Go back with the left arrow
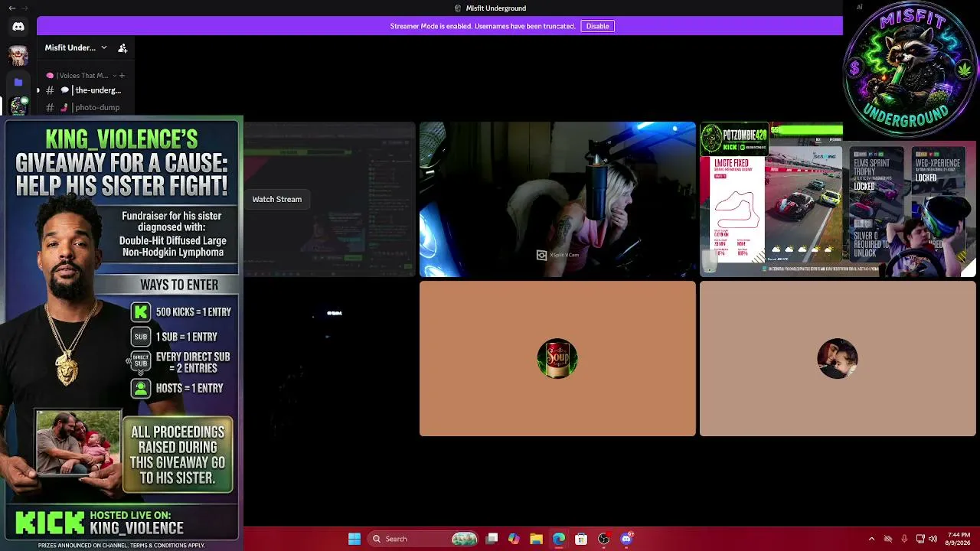The height and width of the screenshot is (551, 980). point(11,8)
